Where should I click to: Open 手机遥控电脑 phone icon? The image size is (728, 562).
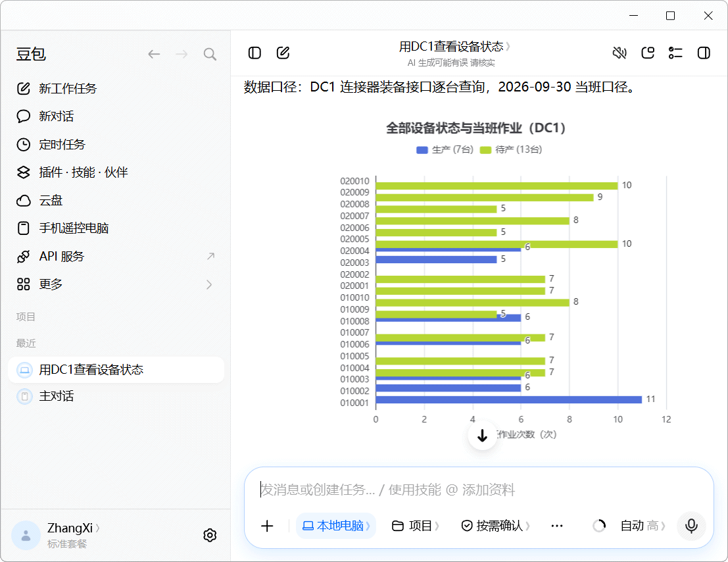click(x=23, y=228)
